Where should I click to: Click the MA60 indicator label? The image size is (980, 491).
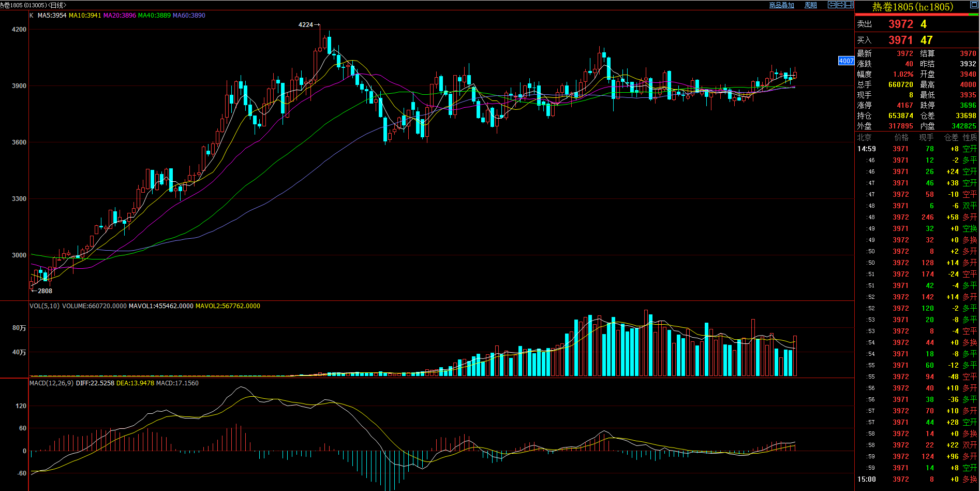pos(189,16)
